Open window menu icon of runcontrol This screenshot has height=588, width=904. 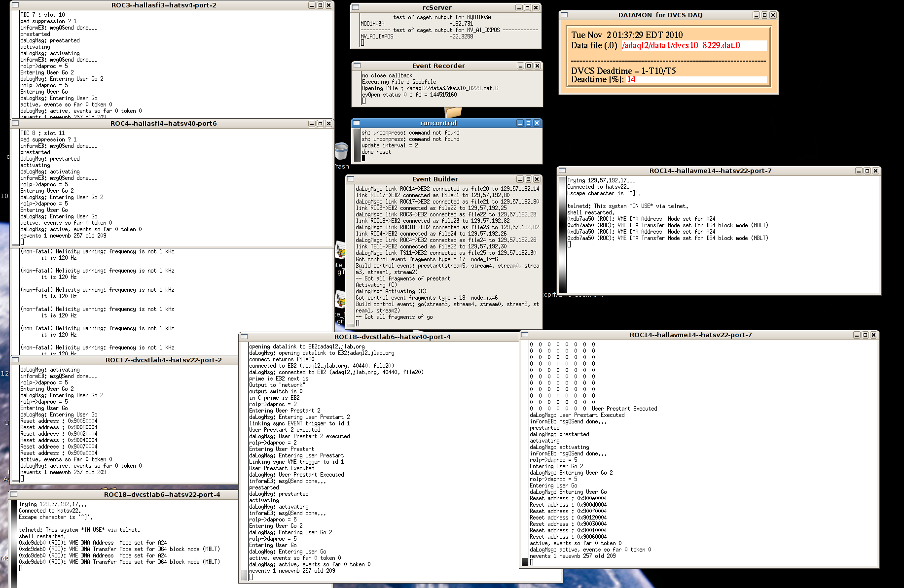pyautogui.click(x=357, y=123)
